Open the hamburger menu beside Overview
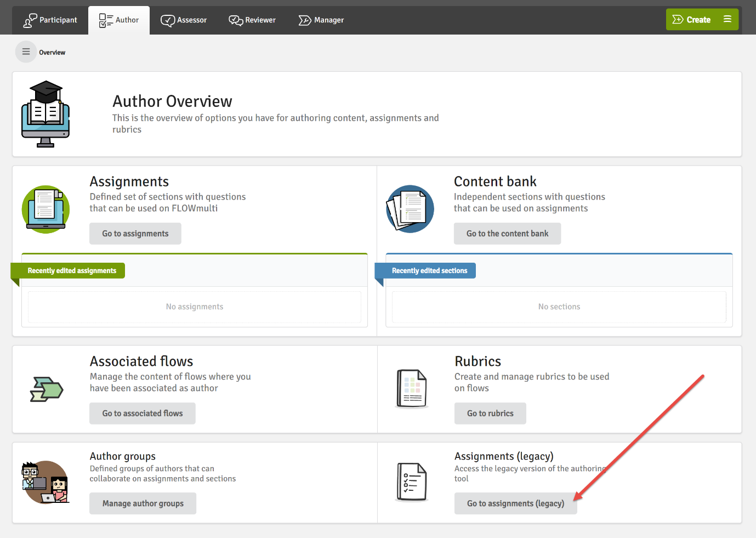 (x=26, y=52)
